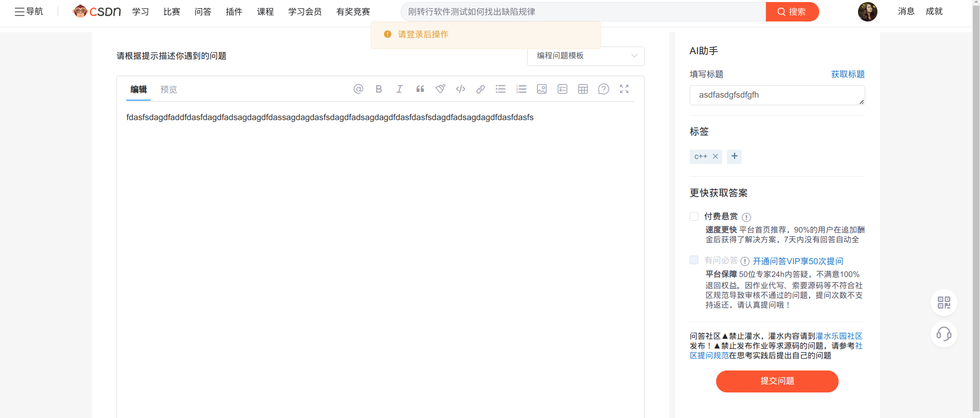The image size is (980, 418).
Task: Apply italic formatting with the I icon
Action: point(399,89)
